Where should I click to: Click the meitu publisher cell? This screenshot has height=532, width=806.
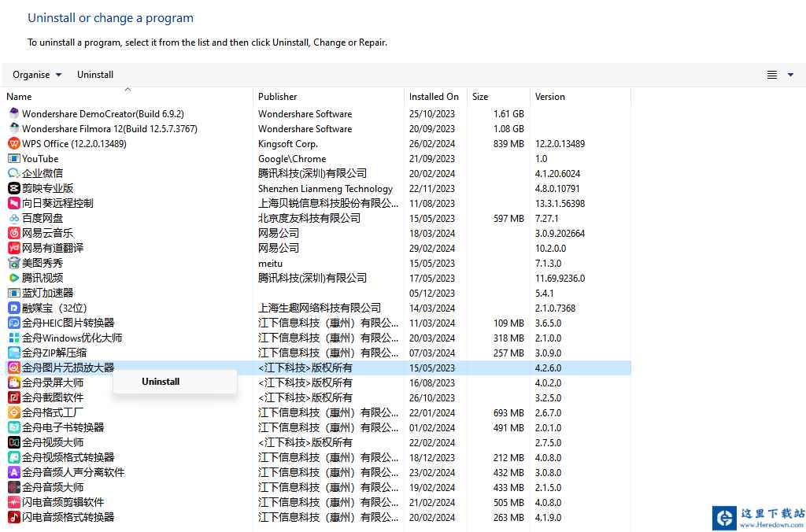coord(271,263)
